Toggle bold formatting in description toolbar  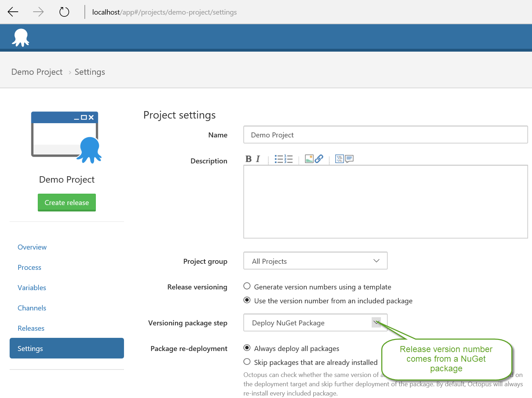point(248,159)
